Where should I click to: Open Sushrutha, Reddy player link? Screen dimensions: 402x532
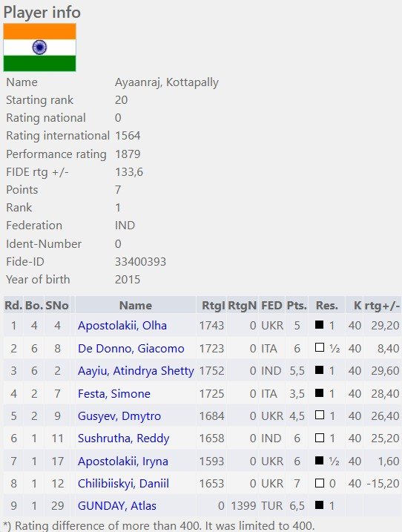pyautogui.click(x=123, y=439)
